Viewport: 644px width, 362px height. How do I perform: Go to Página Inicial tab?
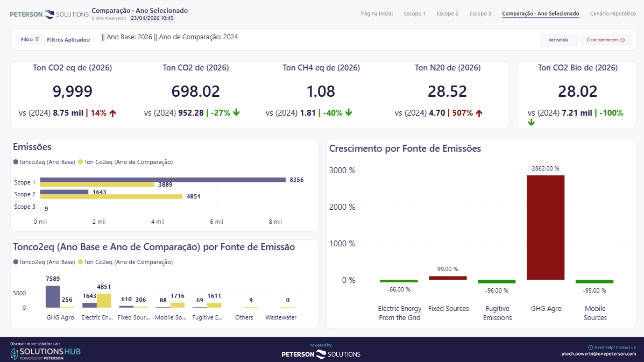[377, 13]
